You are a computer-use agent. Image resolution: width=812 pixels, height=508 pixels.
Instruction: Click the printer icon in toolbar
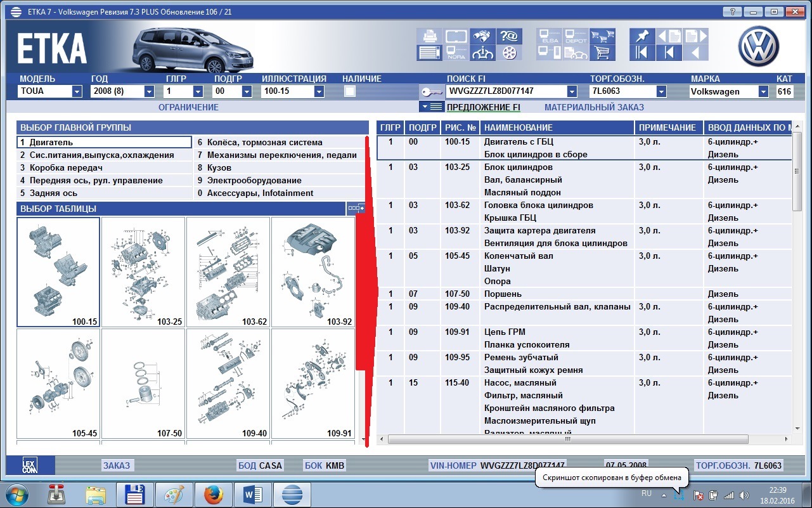coord(430,36)
